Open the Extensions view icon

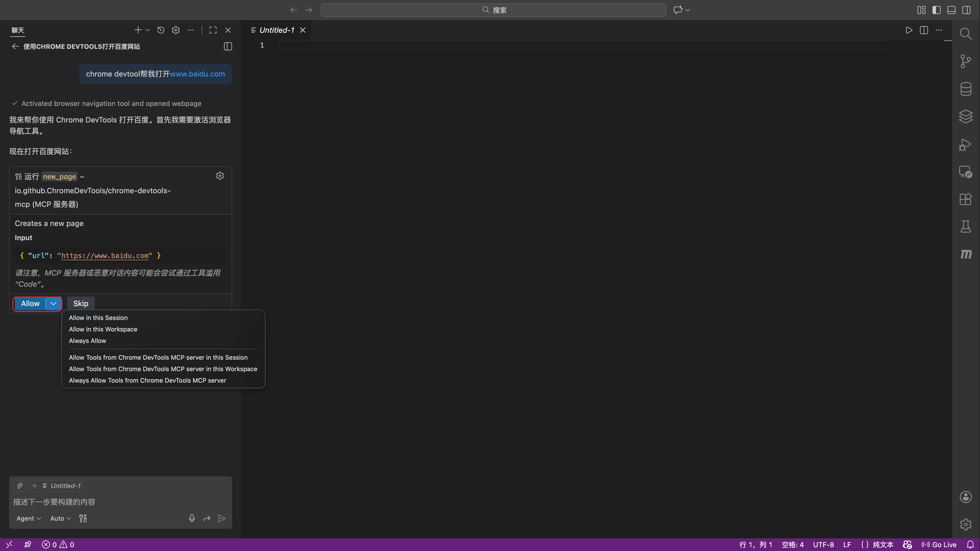click(965, 199)
